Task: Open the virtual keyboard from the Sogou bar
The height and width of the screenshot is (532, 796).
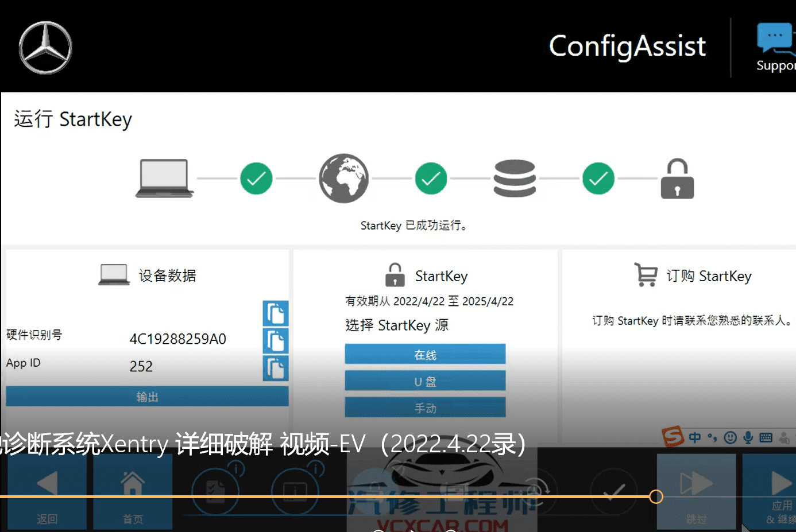Action: point(766,437)
